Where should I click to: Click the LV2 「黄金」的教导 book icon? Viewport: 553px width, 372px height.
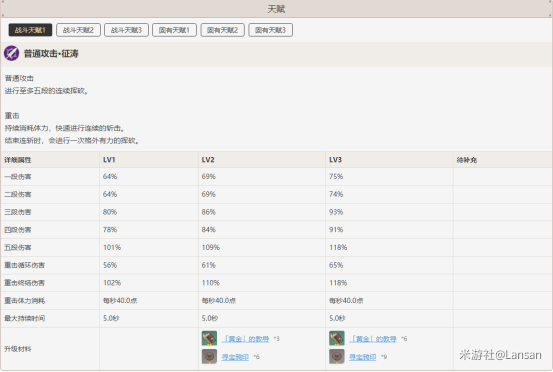[x=209, y=338]
